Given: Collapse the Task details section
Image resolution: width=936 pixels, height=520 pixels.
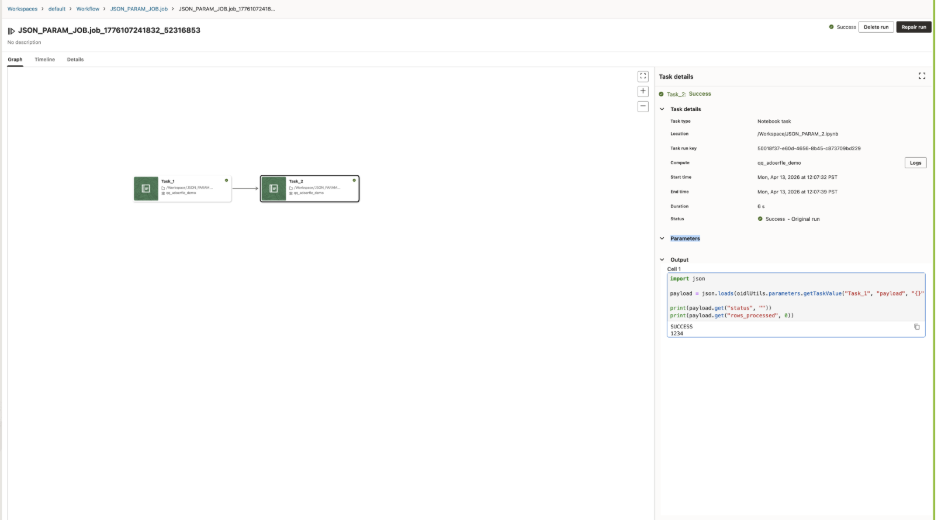Looking at the screenshot, I should [662, 109].
